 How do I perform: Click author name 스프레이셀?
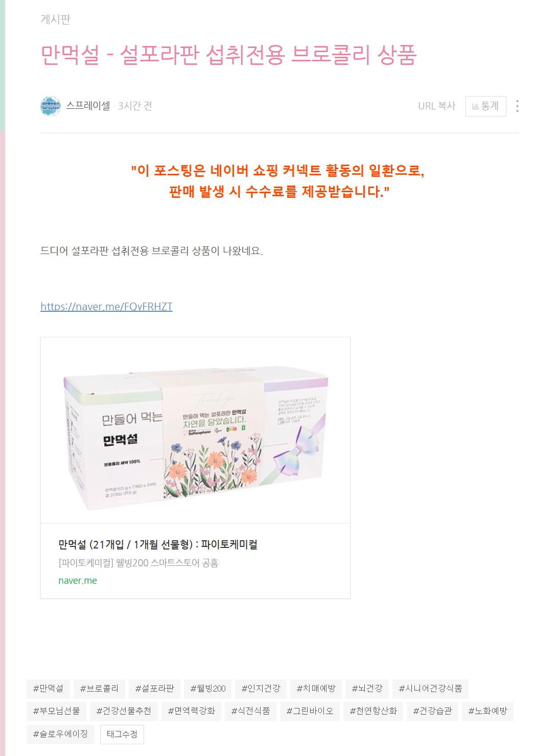88,106
